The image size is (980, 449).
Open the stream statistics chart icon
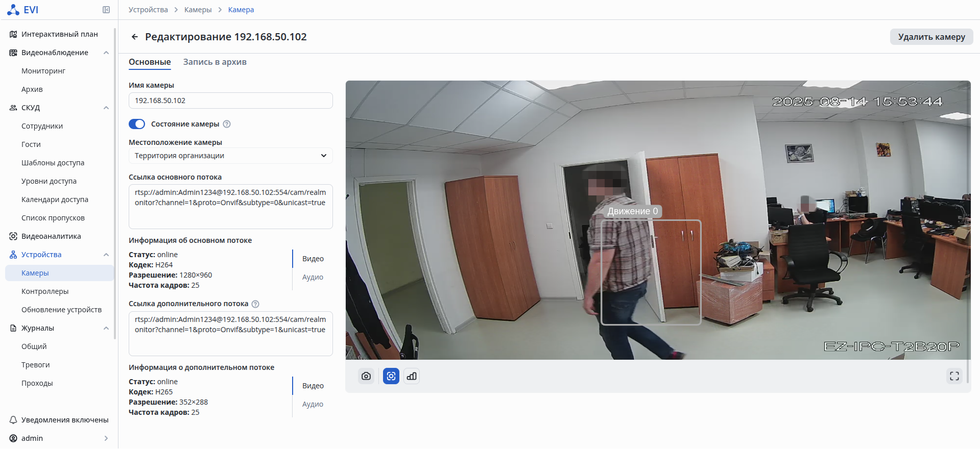tap(412, 376)
